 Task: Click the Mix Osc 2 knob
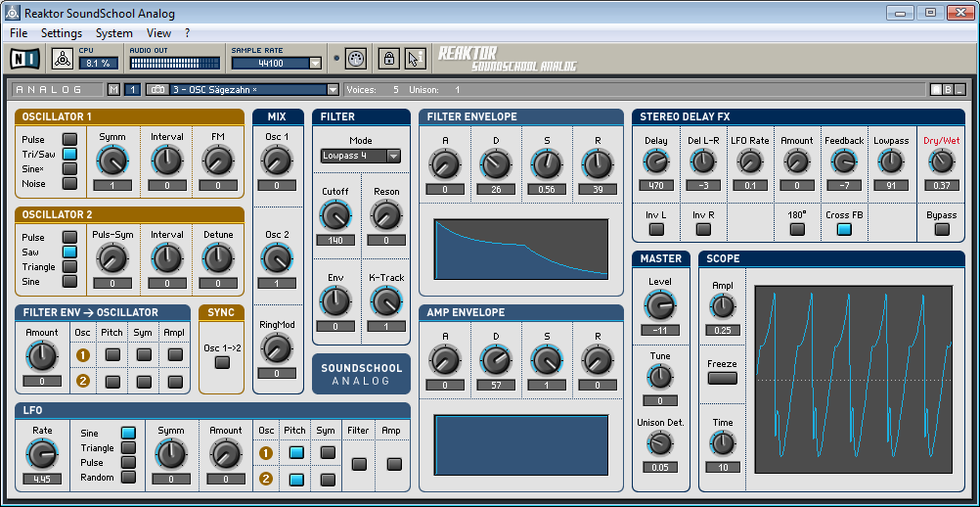click(277, 258)
